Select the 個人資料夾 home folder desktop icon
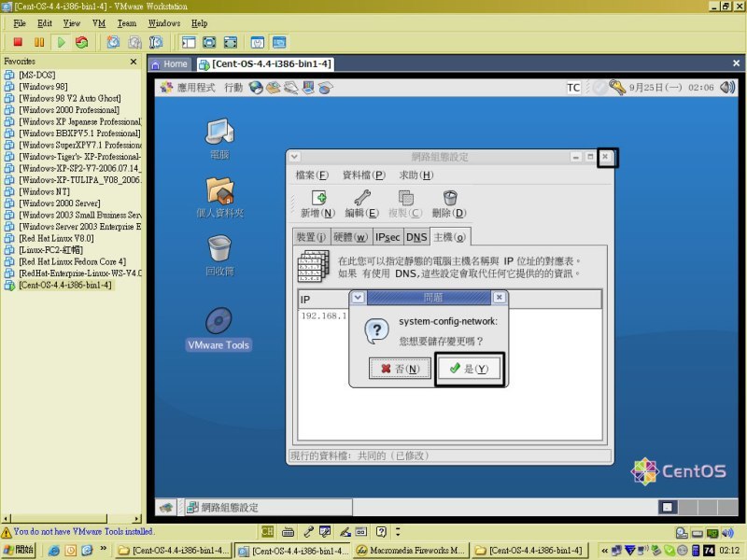 219,197
